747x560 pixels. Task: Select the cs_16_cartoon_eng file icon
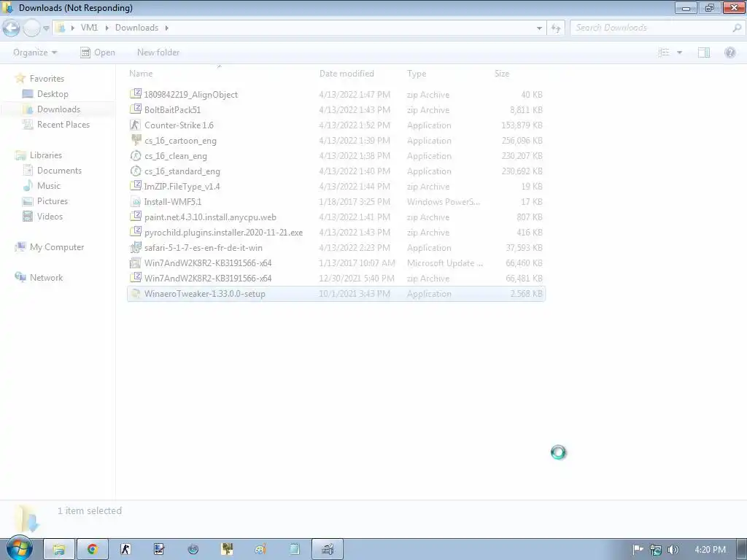click(136, 140)
